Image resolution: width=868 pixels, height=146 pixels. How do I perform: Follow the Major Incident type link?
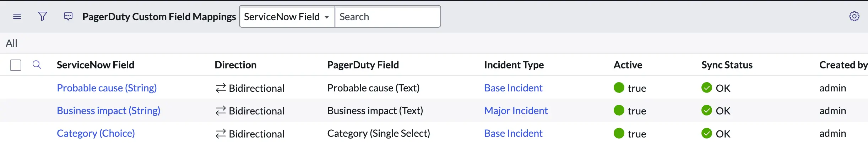pyautogui.click(x=516, y=111)
